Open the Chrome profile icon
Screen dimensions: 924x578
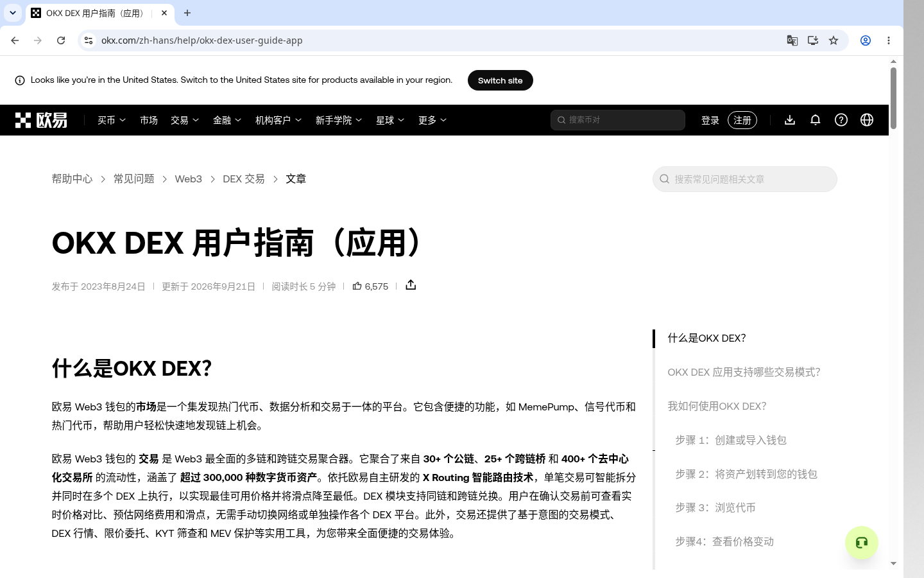[866, 40]
